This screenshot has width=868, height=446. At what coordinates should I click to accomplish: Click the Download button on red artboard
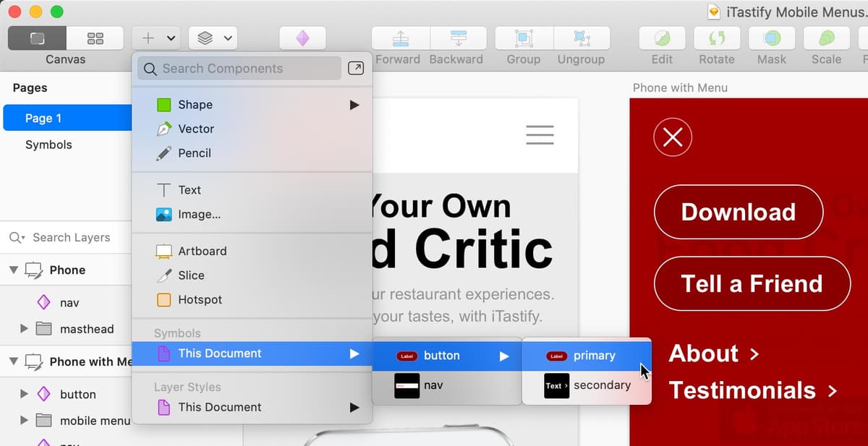click(x=739, y=212)
